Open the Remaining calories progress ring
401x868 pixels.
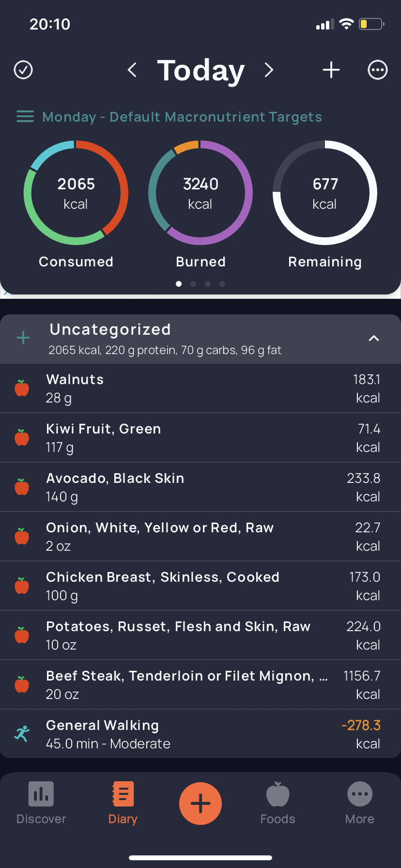click(325, 193)
